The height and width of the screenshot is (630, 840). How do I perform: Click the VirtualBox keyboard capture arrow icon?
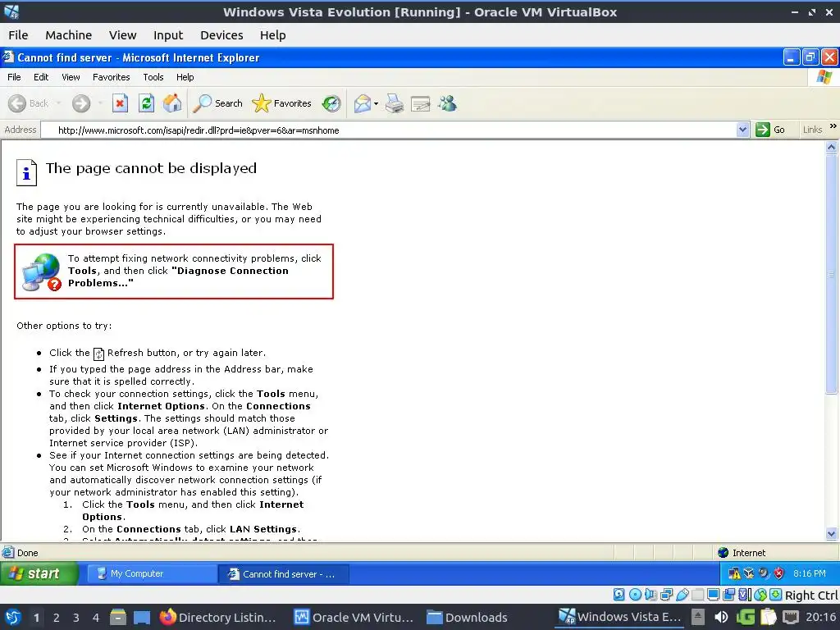pyautogui.click(x=776, y=595)
